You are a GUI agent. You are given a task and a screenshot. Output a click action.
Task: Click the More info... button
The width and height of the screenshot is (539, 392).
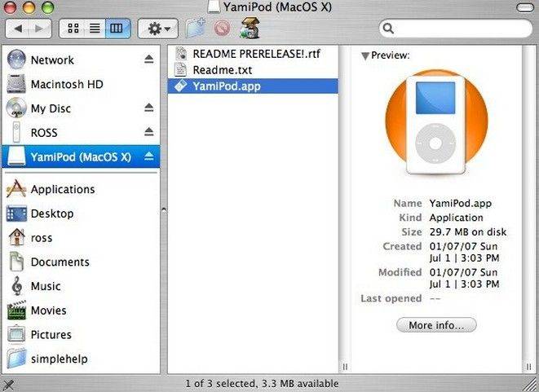pyautogui.click(x=436, y=325)
